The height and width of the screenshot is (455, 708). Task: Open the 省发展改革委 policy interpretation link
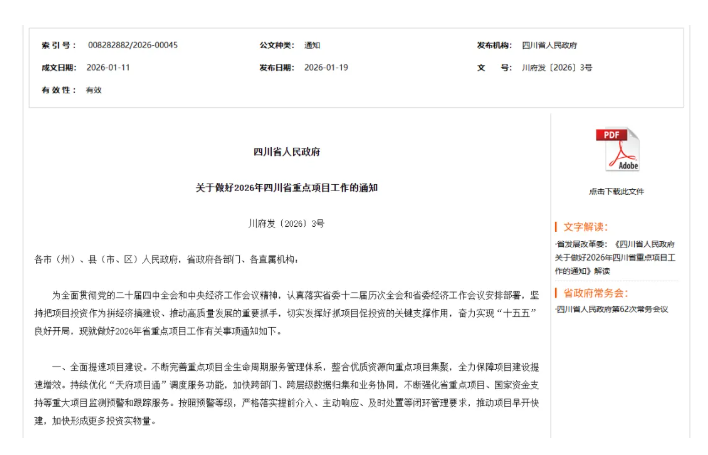[615, 256]
